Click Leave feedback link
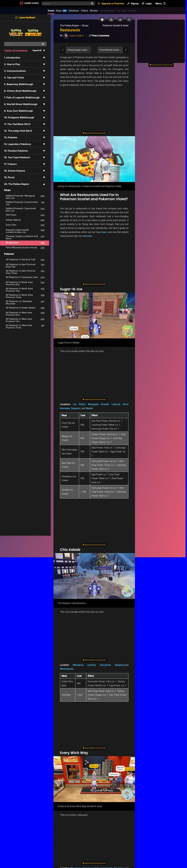 click(25, 18)
